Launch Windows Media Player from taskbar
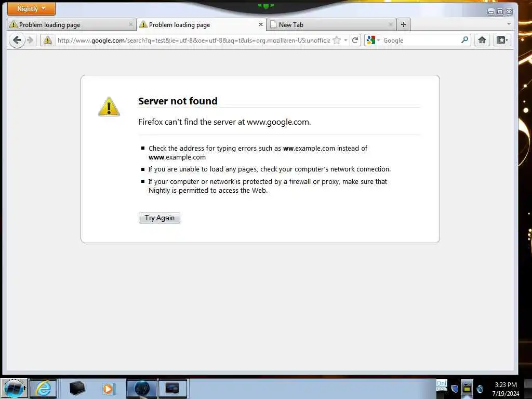 click(108, 389)
